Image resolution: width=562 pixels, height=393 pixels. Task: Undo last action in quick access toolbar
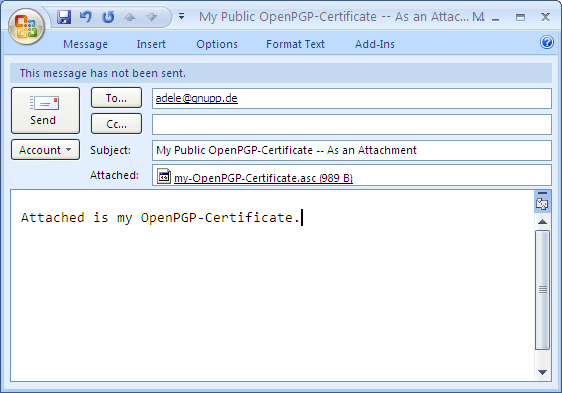(x=86, y=16)
